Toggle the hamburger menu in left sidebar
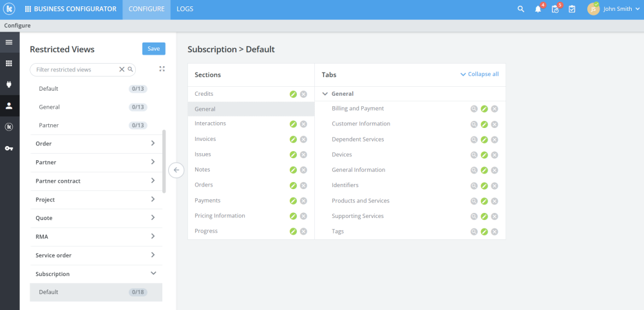This screenshot has height=310, width=644. click(9, 42)
